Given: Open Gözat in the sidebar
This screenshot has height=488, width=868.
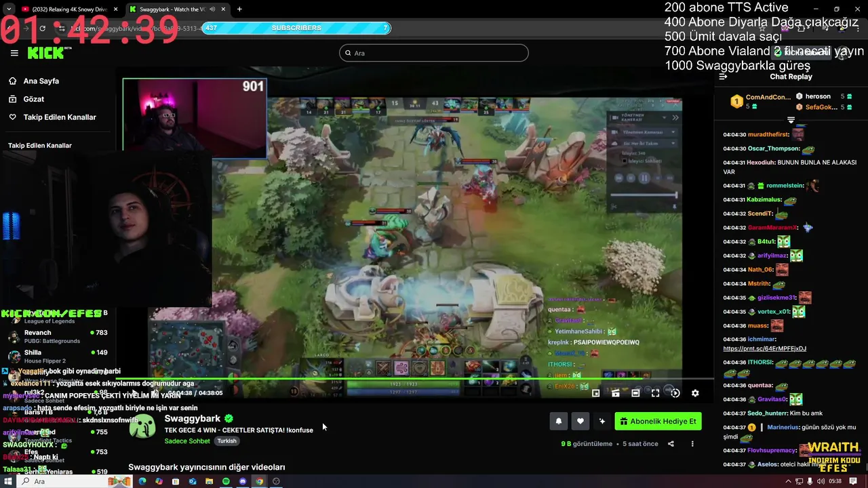Looking at the screenshot, I should [33, 99].
